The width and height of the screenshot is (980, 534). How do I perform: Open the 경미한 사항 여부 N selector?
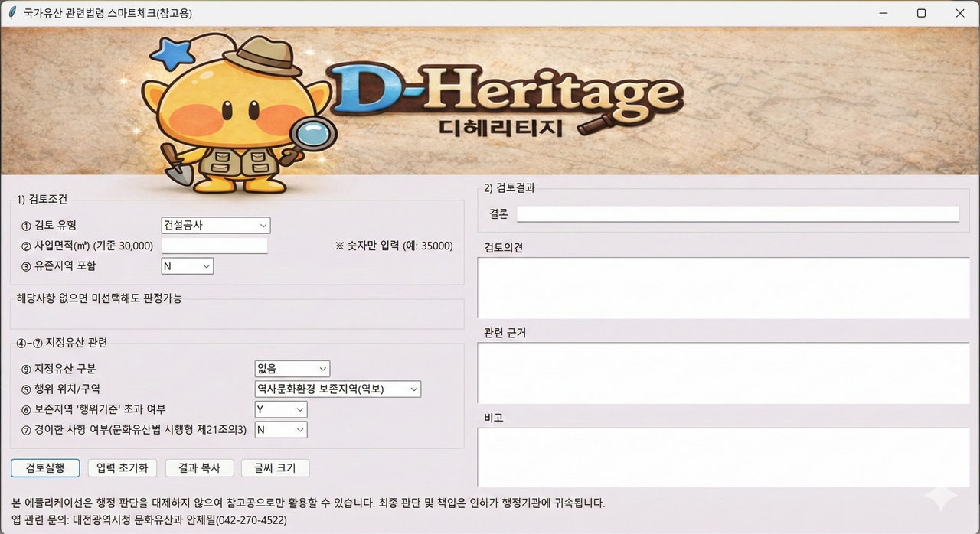[x=280, y=430]
